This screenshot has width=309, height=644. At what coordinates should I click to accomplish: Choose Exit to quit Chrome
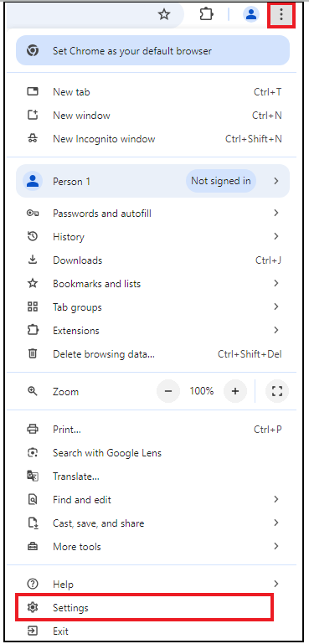click(x=153, y=631)
